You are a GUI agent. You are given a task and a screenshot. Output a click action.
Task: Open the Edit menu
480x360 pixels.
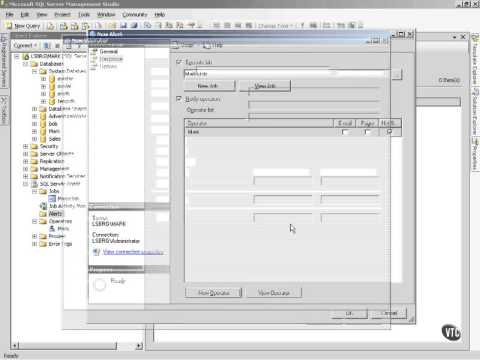click(x=25, y=15)
